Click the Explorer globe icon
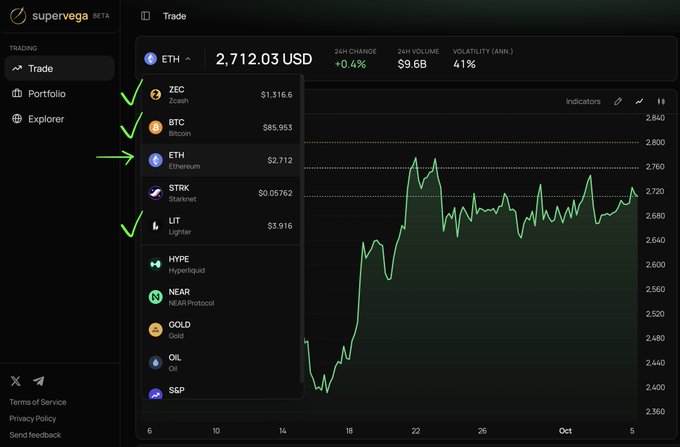Viewport: 680px width, 447px height. click(17, 118)
